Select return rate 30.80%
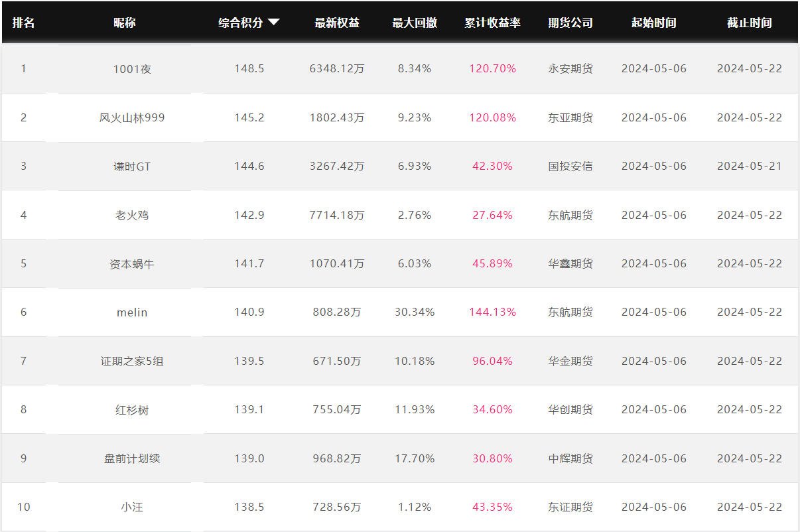800x532 pixels. (493, 458)
